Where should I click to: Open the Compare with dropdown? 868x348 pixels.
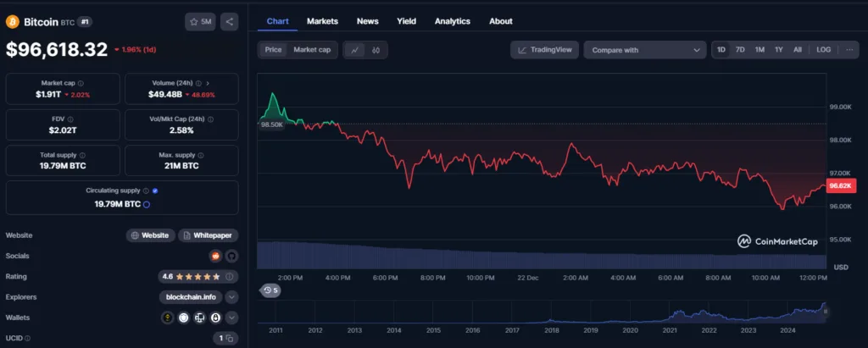pyautogui.click(x=645, y=50)
